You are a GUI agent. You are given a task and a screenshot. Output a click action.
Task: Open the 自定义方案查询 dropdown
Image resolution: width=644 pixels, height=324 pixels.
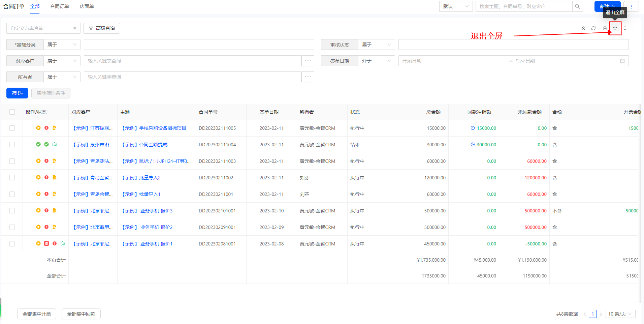click(x=43, y=28)
